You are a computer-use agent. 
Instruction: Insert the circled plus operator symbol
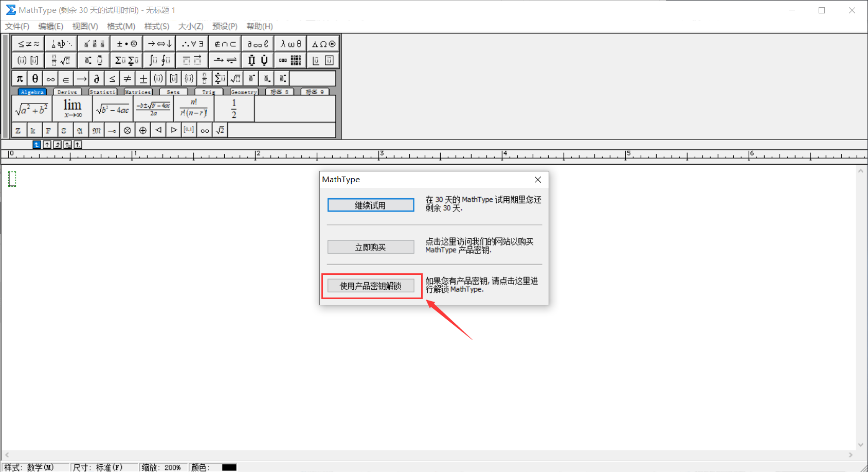point(143,130)
